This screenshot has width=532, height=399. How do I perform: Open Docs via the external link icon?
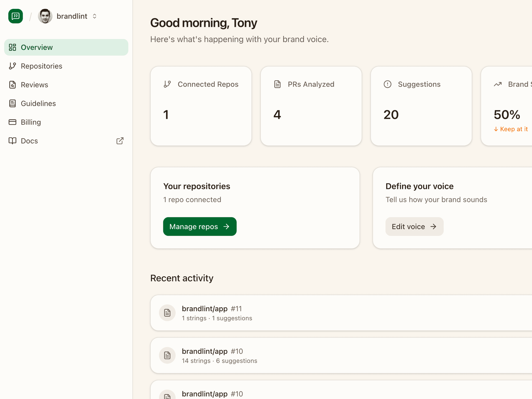120,141
